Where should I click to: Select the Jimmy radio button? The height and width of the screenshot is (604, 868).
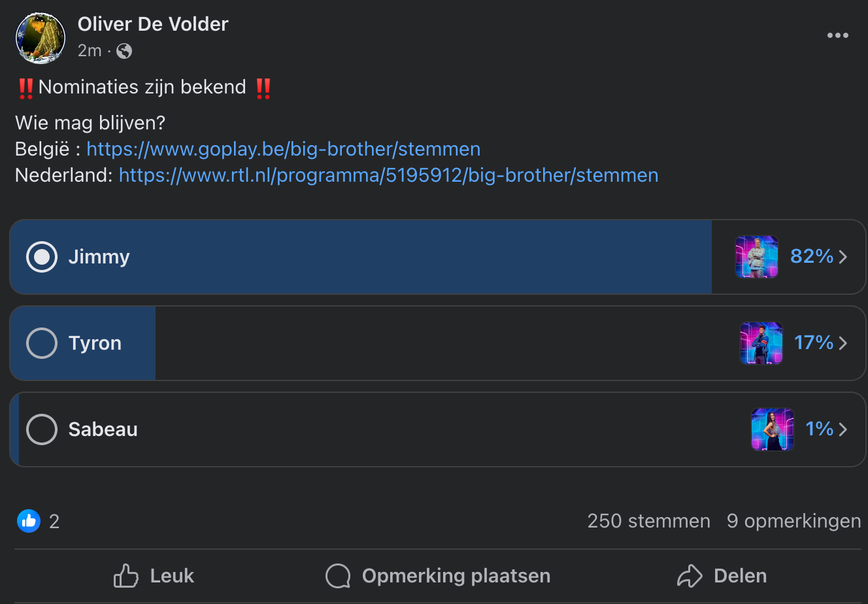point(42,257)
